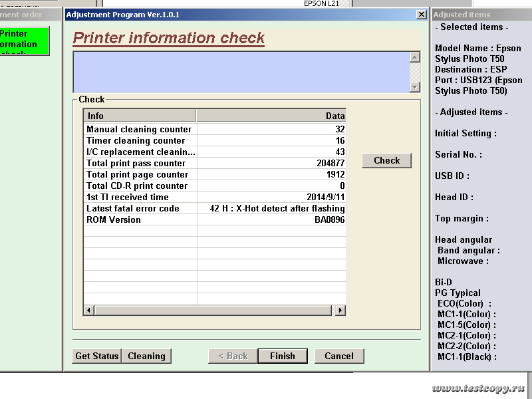Click inside the blue message text area

(x=241, y=72)
